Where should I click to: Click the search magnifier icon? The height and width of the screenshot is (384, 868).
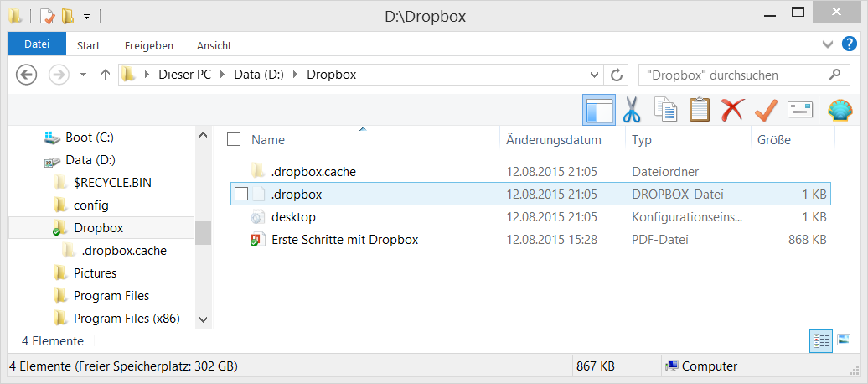[x=836, y=75]
